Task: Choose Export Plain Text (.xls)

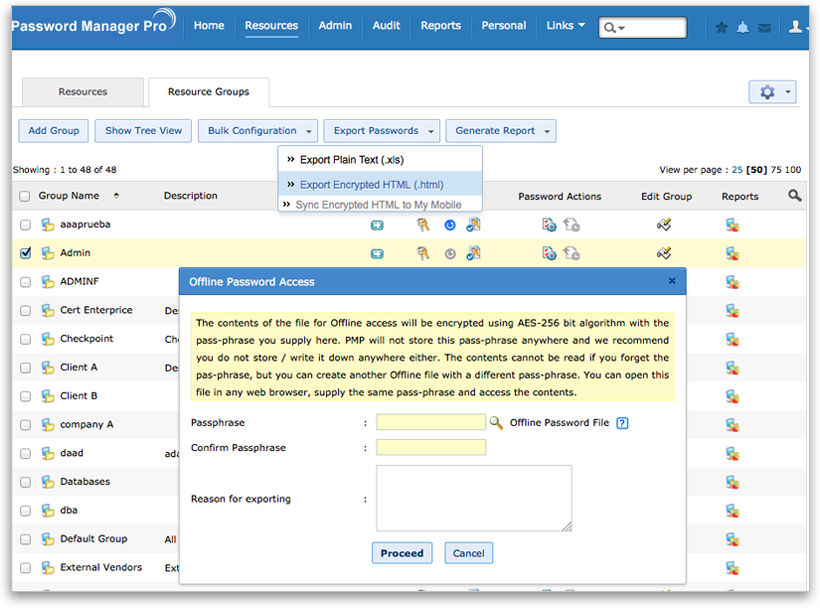Action: (351, 160)
